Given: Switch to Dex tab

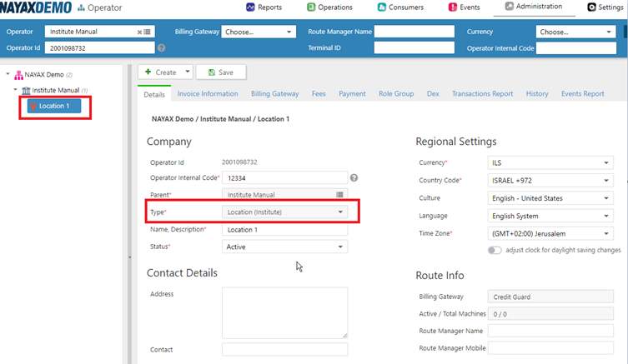Looking at the screenshot, I should pyautogui.click(x=433, y=93).
